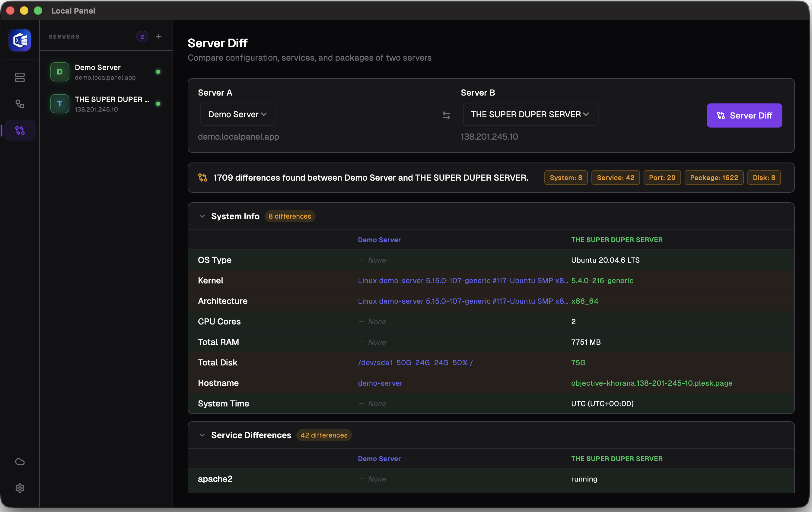Swap Server A and Server B
This screenshot has width=812, height=512.
point(446,115)
